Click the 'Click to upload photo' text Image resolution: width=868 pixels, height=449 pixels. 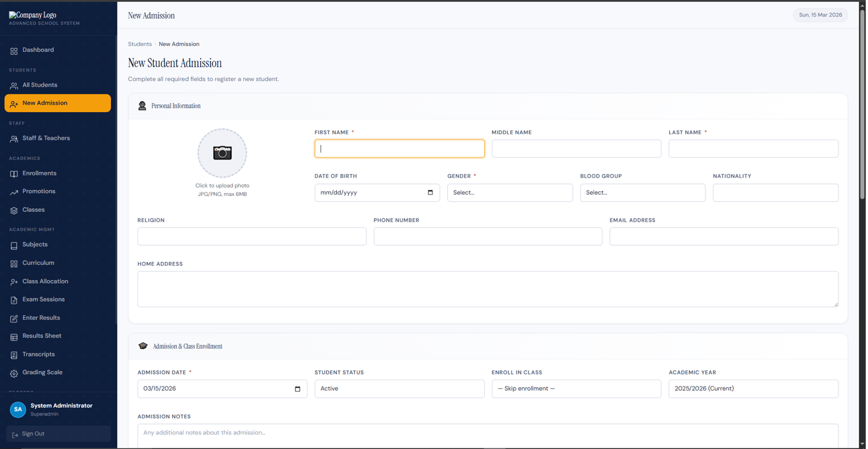(222, 186)
